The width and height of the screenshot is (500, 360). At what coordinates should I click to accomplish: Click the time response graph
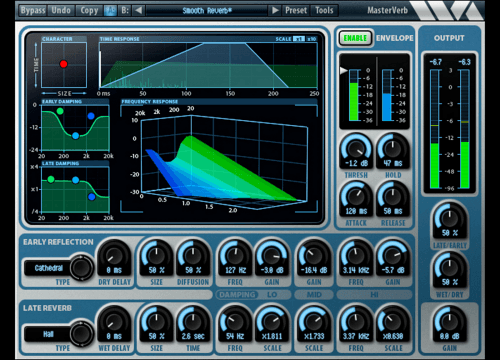[208, 65]
